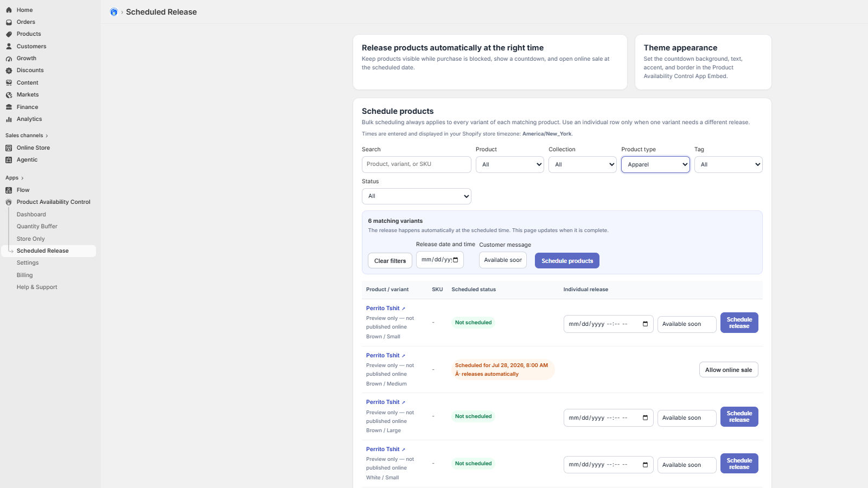Select the Customers person icon

(9, 47)
